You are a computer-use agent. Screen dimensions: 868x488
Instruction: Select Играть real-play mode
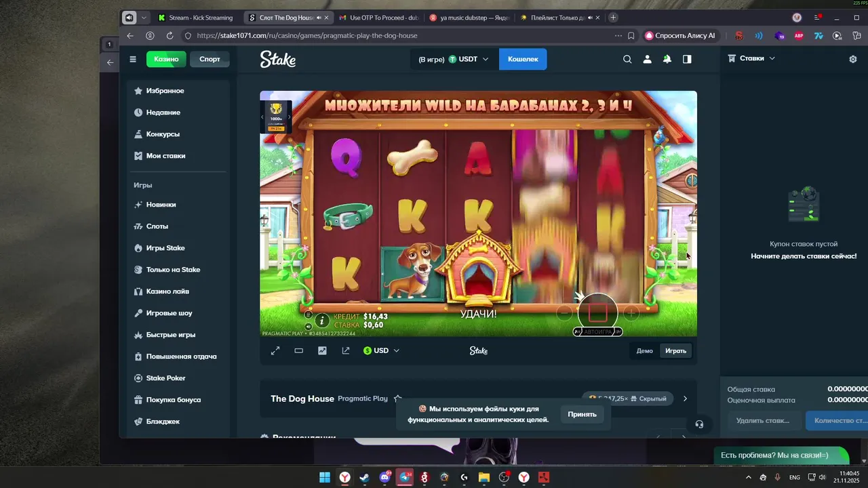pyautogui.click(x=675, y=350)
